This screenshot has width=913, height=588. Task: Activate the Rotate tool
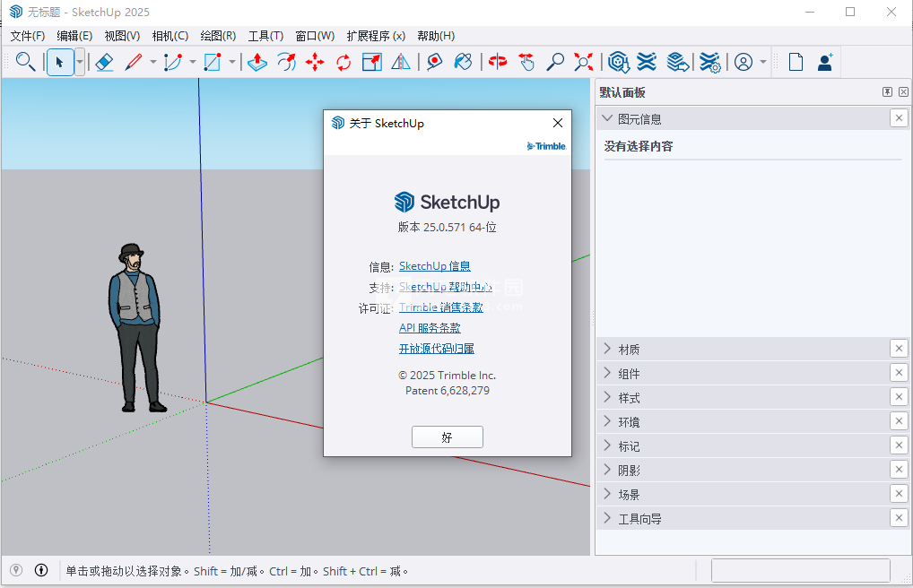[x=343, y=62]
